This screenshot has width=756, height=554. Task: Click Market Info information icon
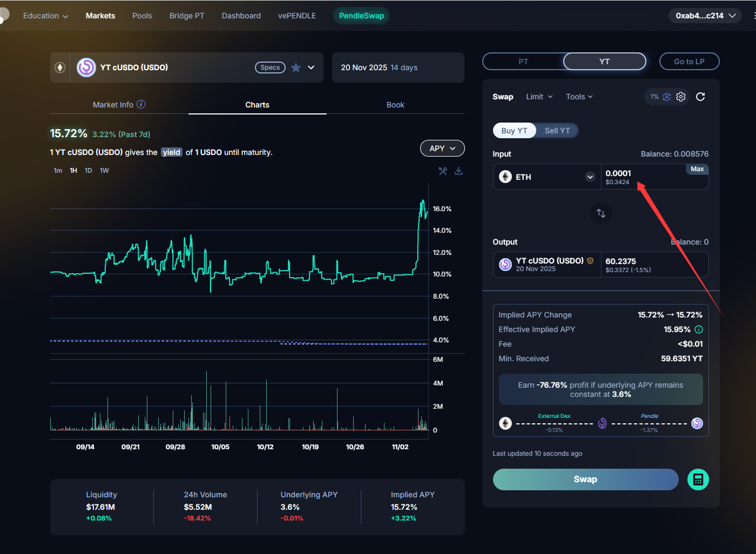(x=141, y=104)
